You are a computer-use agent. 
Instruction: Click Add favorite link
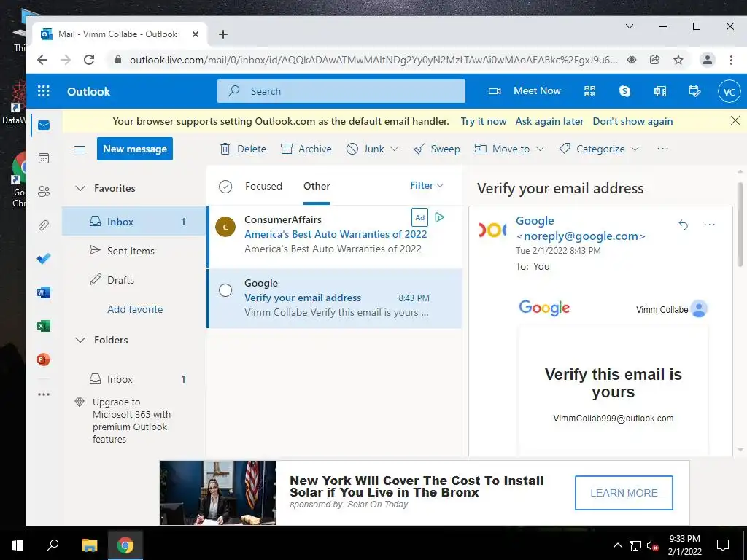pos(135,309)
